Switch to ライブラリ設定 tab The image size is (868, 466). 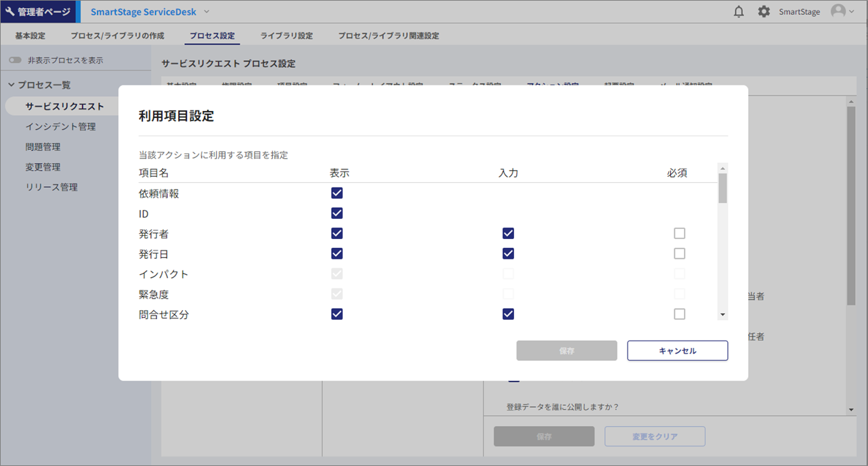coord(286,36)
